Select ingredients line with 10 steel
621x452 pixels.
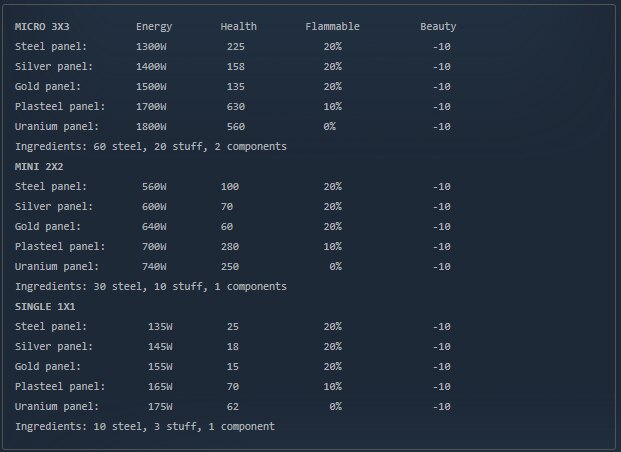[x=145, y=427]
